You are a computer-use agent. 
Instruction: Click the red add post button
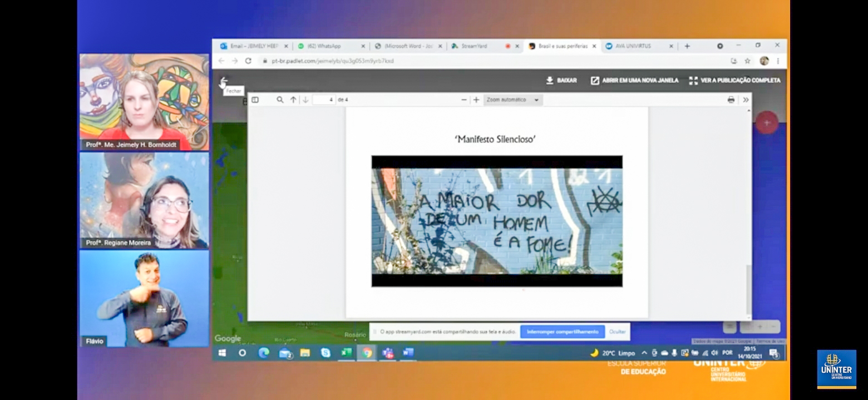click(x=766, y=123)
